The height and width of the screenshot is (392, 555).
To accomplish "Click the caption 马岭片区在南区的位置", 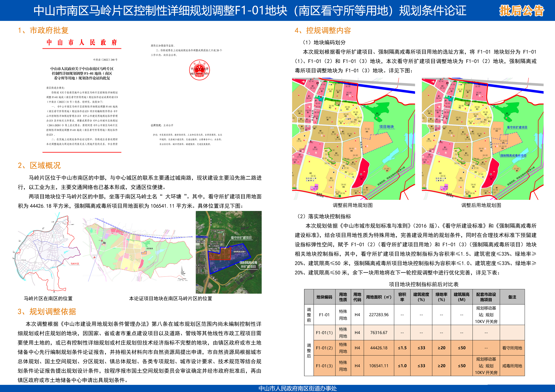I will tap(48, 299).
